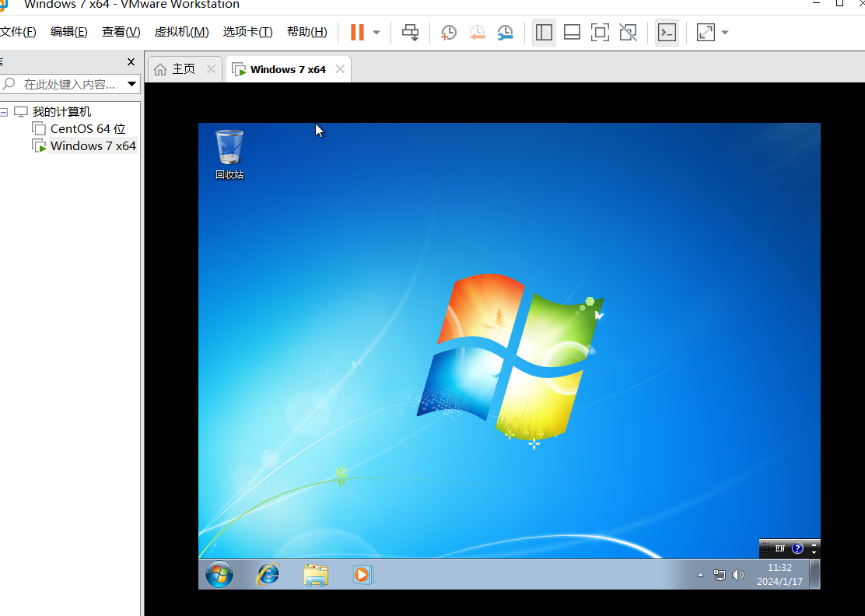This screenshot has height=616, width=865.
Task: Expand the stretch guest display dropdown
Action: (725, 33)
